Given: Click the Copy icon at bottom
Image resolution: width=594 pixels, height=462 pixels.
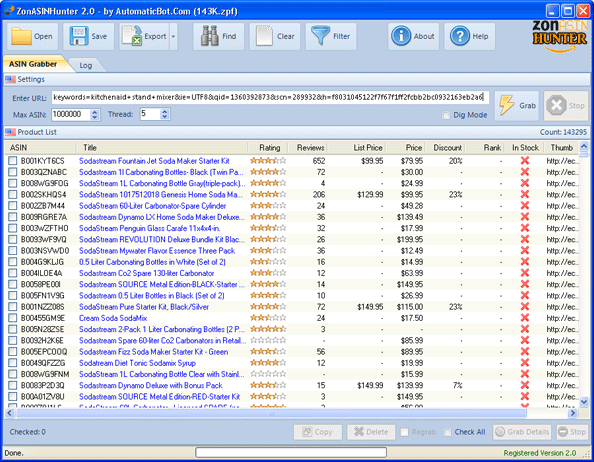Looking at the screenshot, I should coord(307,432).
